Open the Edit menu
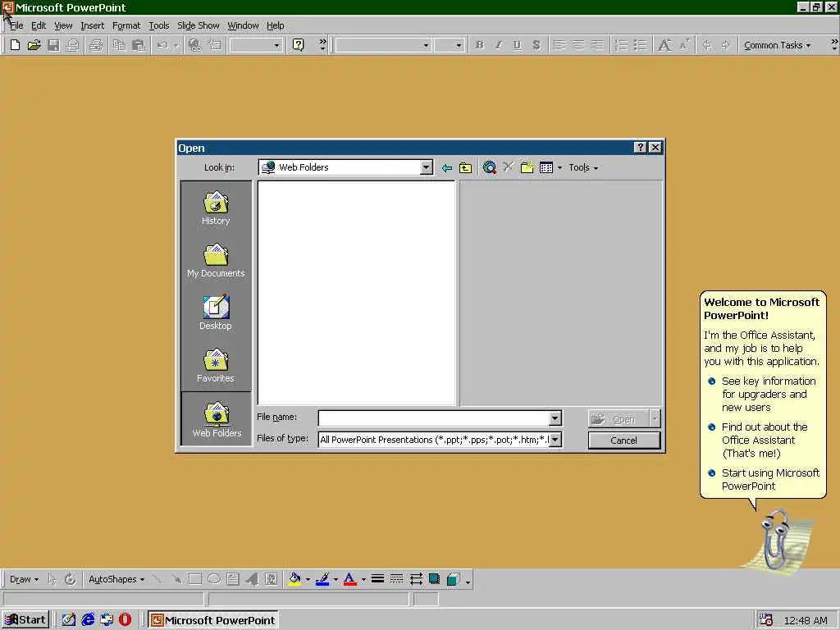This screenshot has height=630, width=840. tap(39, 25)
